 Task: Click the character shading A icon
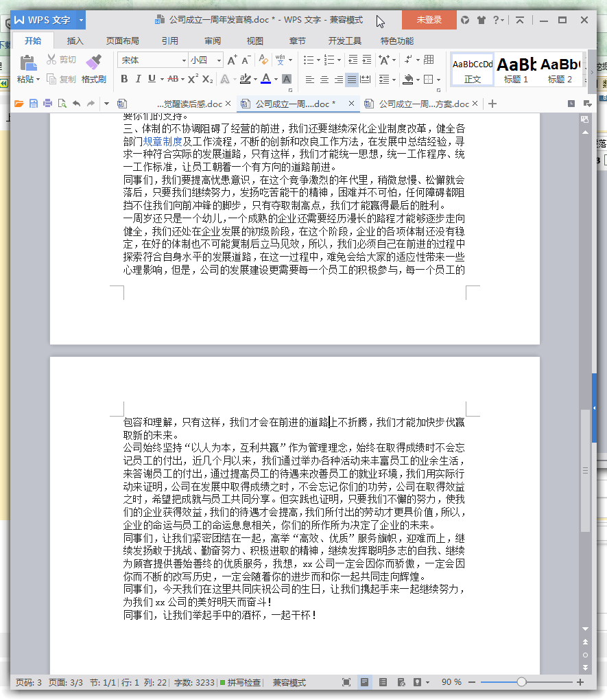pos(287,80)
